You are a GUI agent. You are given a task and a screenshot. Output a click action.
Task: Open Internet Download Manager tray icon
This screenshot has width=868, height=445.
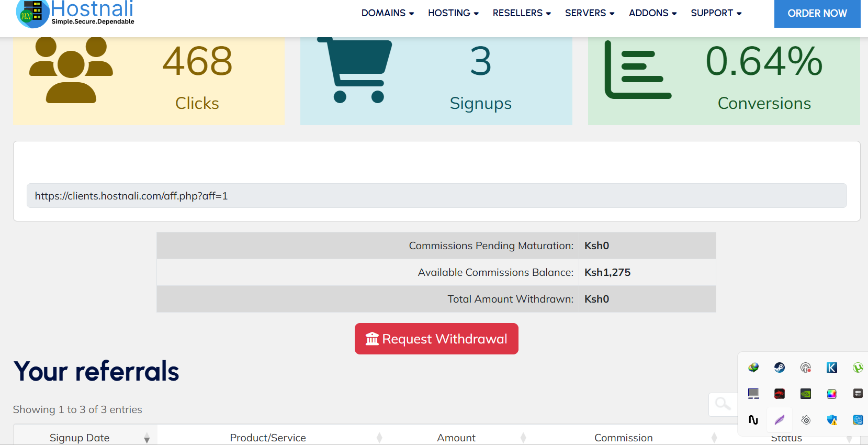(x=753, y=368)
